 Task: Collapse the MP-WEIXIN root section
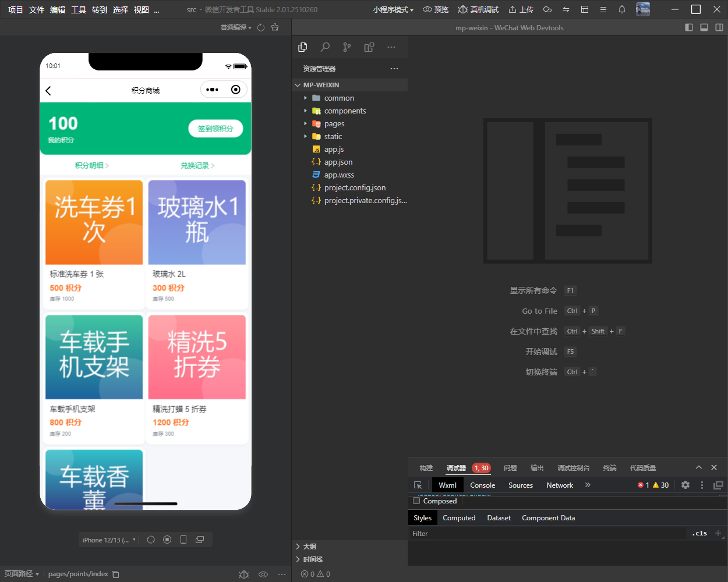click(x=349, y=85)
